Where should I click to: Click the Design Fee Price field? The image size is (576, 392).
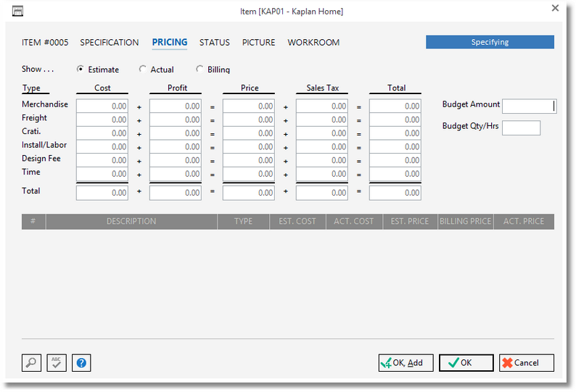coord(249,160)
